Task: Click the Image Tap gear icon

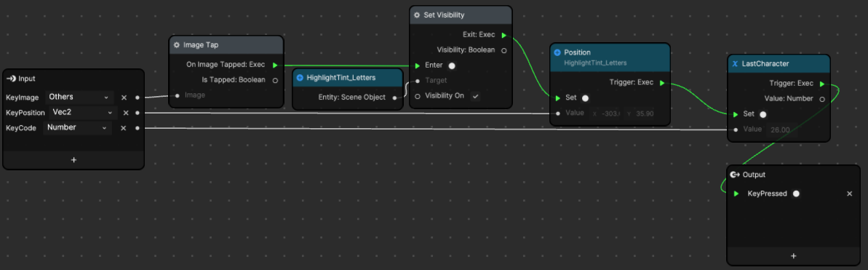Action: click(177, 45)
